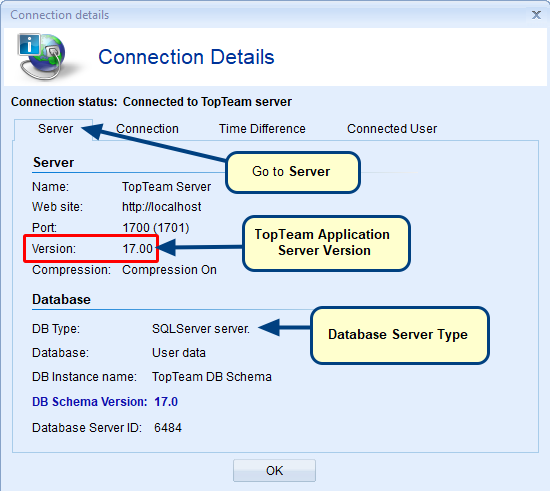Viewport: 550px width, 491px height.
Task: Click the 'Compression:' label
Action: [71, 270]
